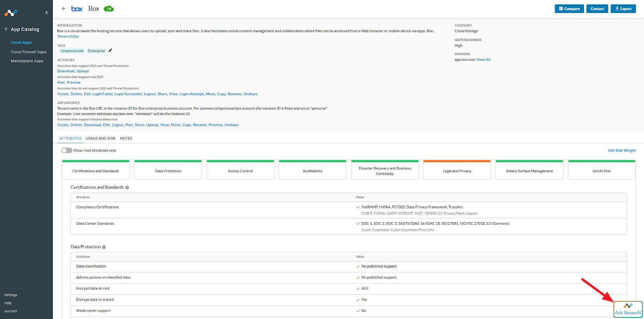Select the Data Protection category card

point(168,170)
